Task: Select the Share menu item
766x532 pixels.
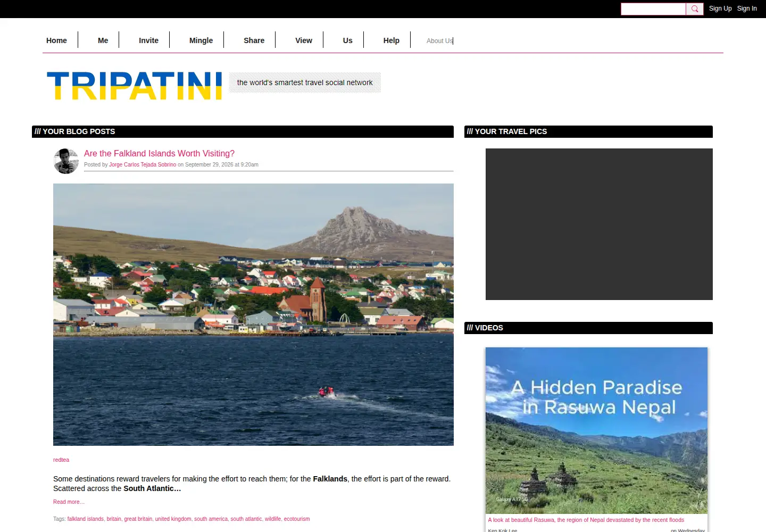Action: coord(254,40)
